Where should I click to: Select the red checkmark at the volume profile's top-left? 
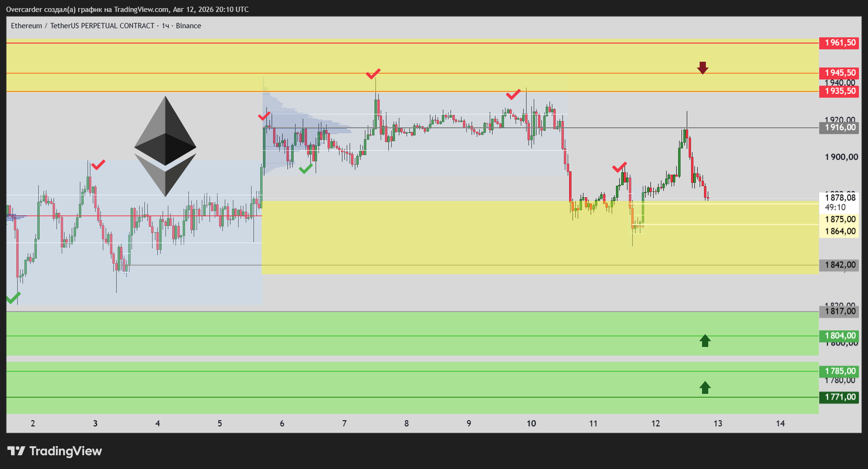point(264,116)
